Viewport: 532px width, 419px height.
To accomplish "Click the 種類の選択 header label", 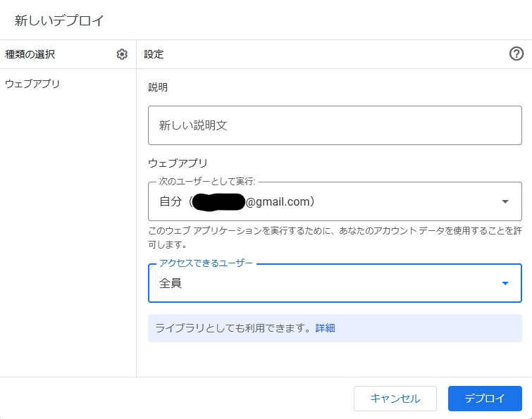I will (x=30, y=54).
